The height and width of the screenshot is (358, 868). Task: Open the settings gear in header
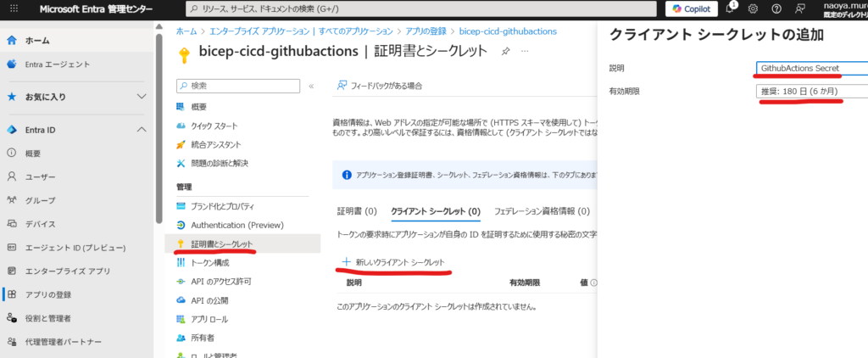click(753, 9)
